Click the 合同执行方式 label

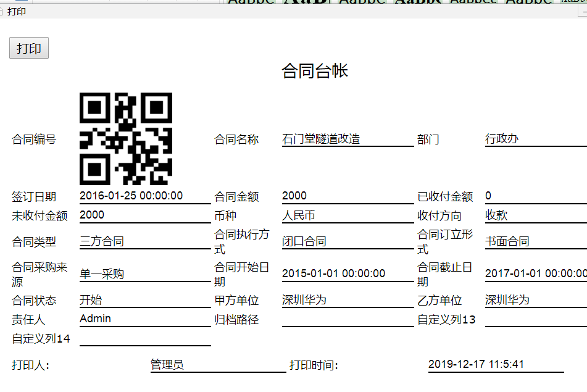click(x=242, y=241)
